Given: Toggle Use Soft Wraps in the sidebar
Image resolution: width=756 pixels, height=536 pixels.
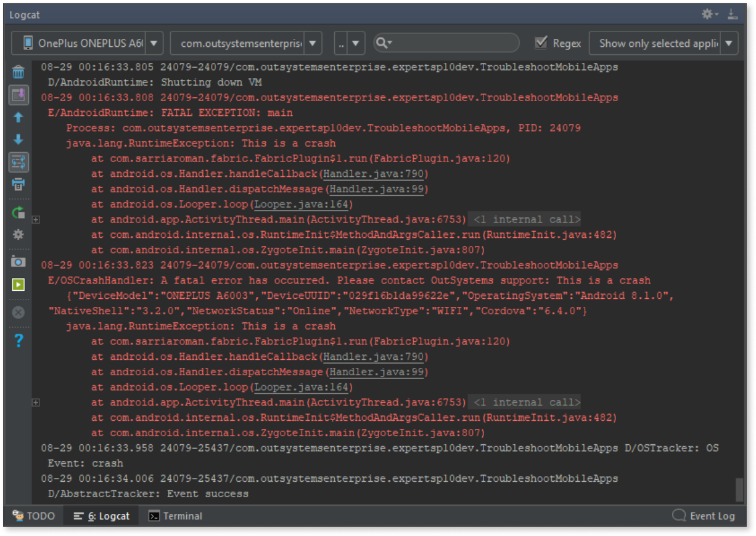Looking at the screenshot, I should click(x=18, y=161).
